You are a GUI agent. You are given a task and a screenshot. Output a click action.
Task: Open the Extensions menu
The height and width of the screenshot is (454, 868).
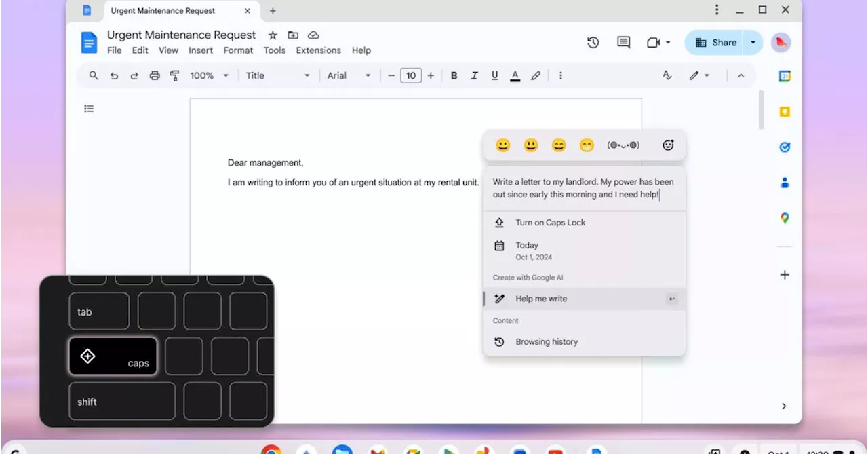tap(319, 50)
